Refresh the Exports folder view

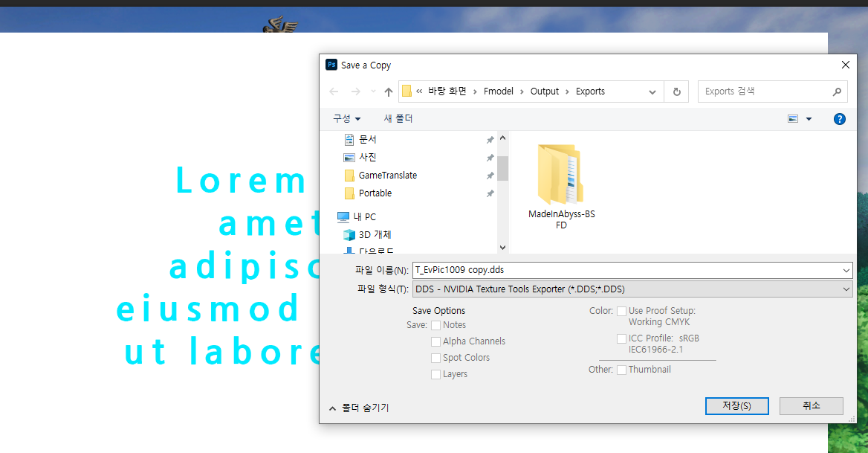676,92
